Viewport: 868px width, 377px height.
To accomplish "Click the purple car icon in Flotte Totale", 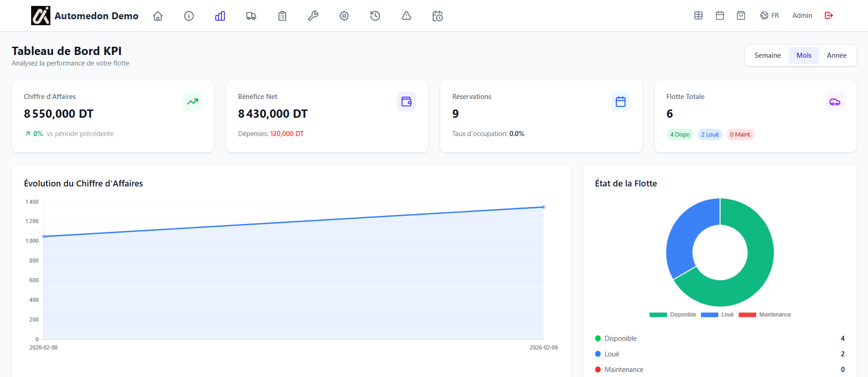I will pyautogui.click(x=835, y=102).
